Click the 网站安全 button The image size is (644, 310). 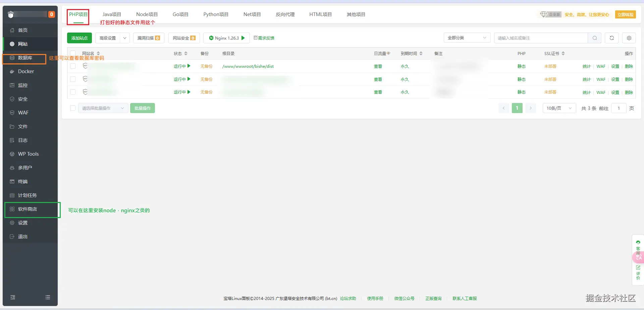184,38
